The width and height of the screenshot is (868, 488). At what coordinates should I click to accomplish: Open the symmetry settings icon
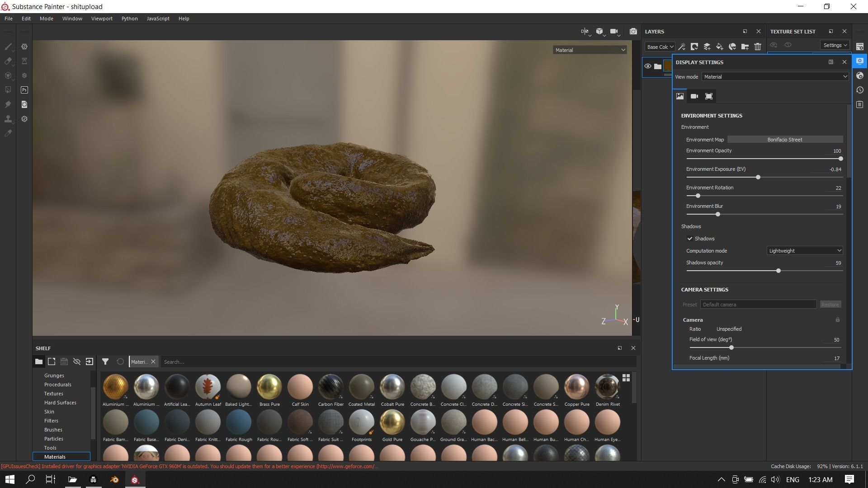pos(585,32)
